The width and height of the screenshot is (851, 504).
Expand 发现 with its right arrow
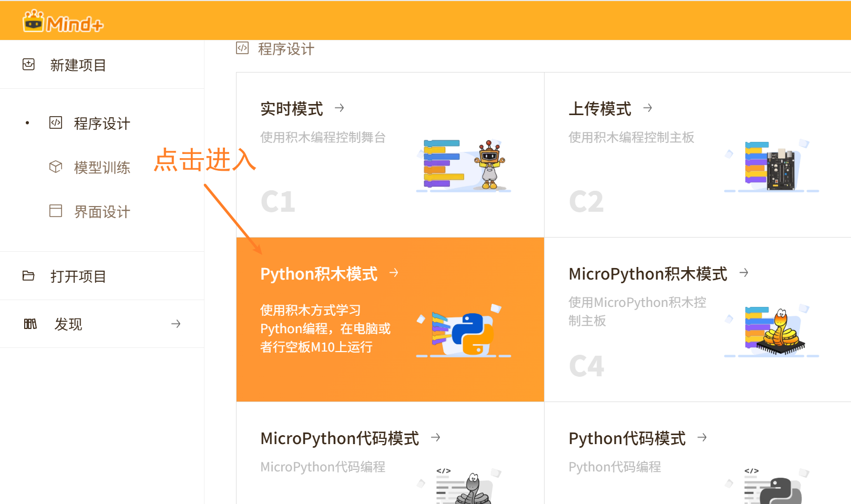pos(176,324)
